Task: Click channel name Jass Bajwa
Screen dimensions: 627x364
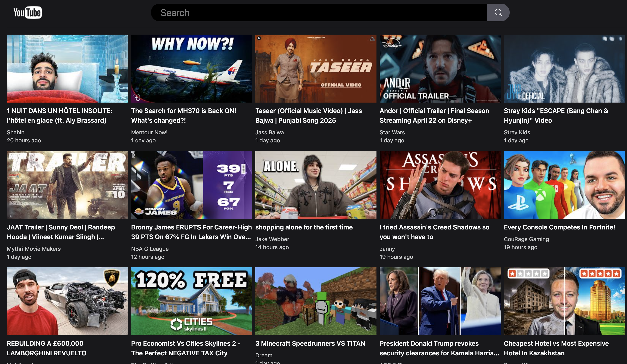Action: pos(269,132)
